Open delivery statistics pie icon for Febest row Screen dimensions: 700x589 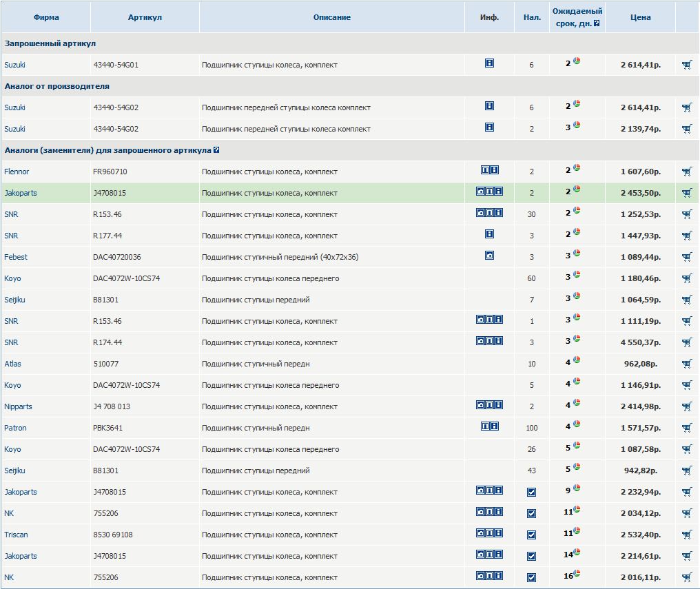tap(577, 253)
